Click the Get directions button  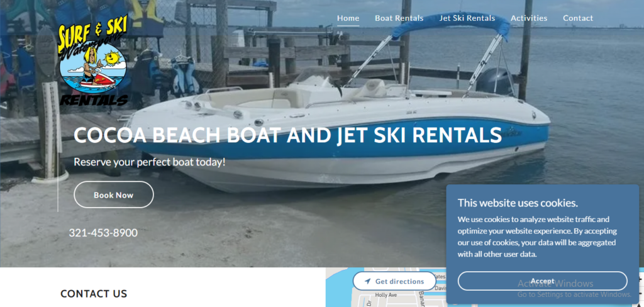coord(394,281)
